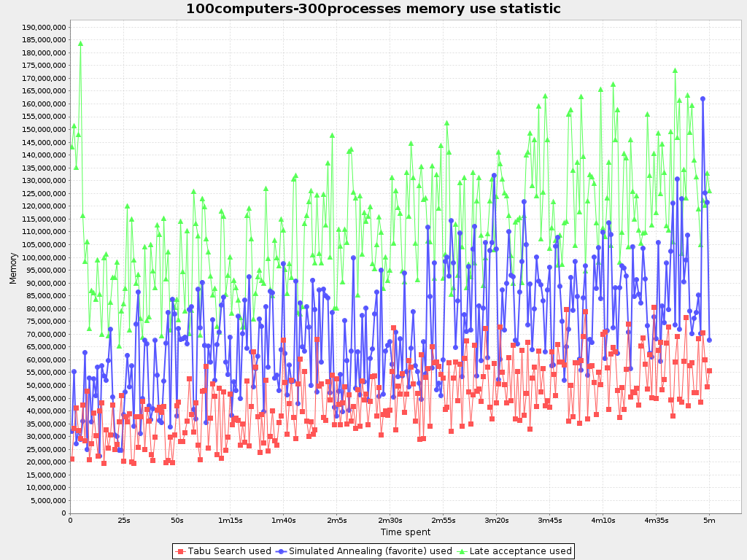This screenshot has width=747, height=560.
Task: Click the blue data point above 3m20s
Action: coord(493,175)
